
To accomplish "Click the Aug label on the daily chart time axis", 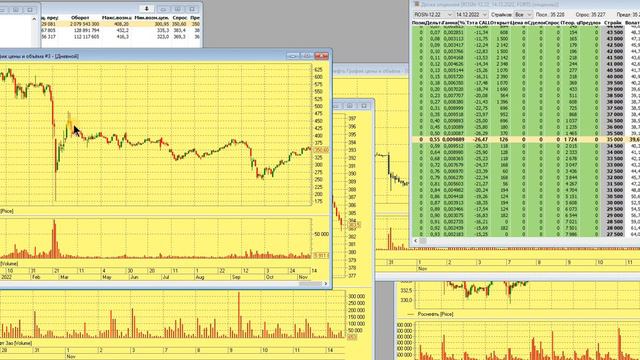I will [200, 277].
